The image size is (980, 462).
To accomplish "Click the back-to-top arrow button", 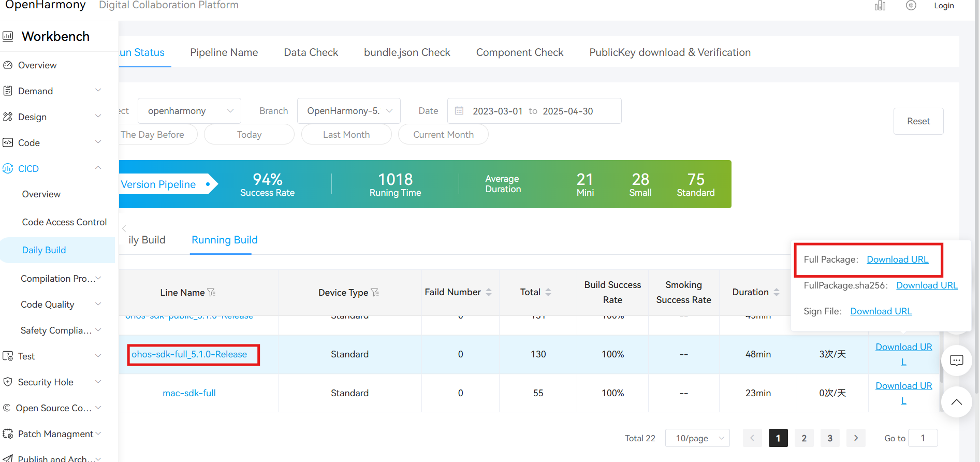I will tap(957, 402).
